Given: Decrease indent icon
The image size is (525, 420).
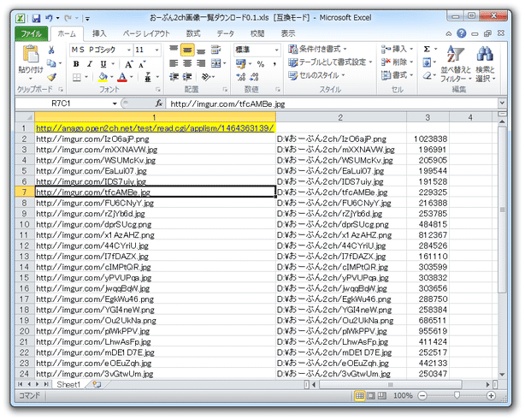Looking at the screenshot, I should [174, 77].
